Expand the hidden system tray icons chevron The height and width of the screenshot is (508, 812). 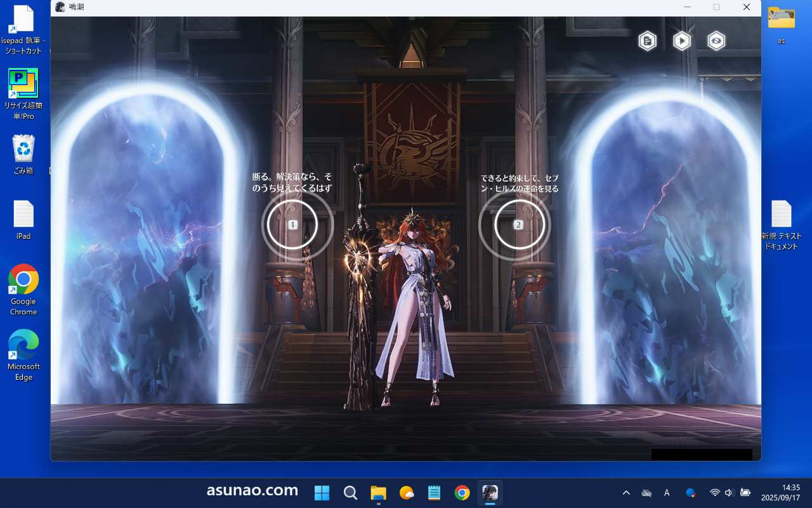[626, 493]
